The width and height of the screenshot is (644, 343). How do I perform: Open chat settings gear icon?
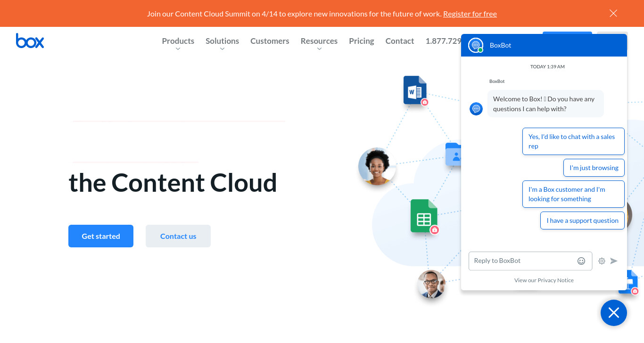(602, 261)
